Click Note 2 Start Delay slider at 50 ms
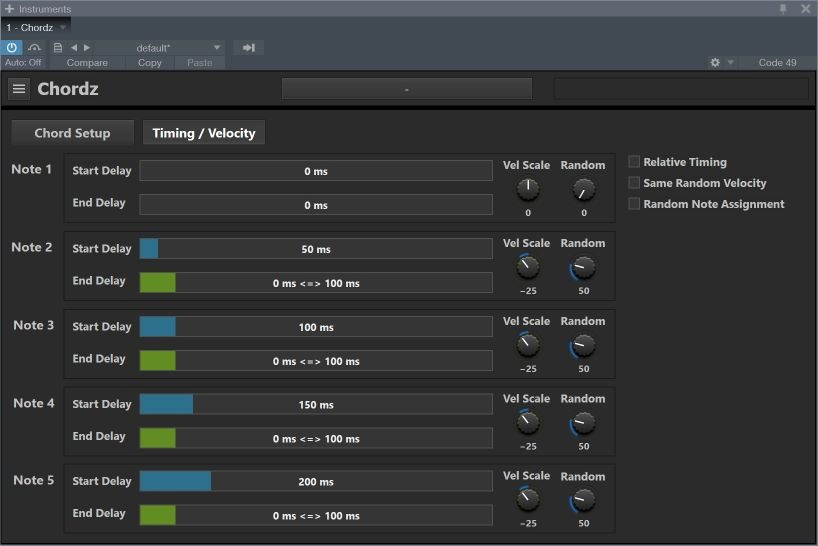 [316, 249]
